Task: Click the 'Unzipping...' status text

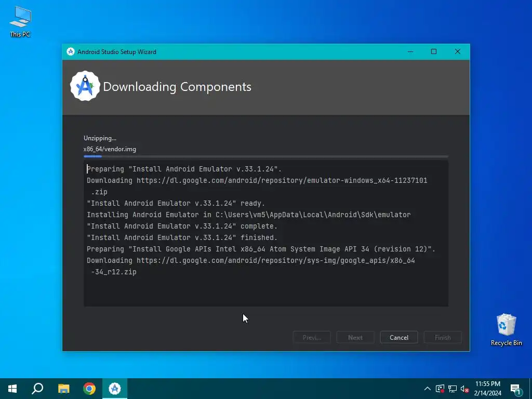Action: coord(100,138)
